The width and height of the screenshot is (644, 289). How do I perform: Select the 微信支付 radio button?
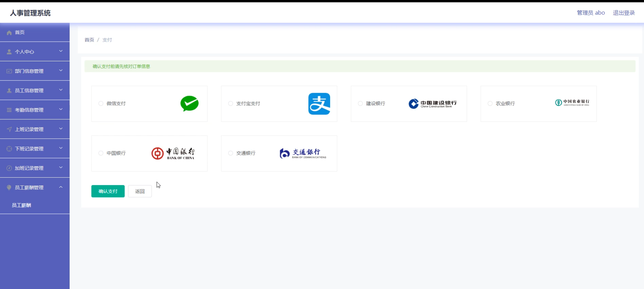click(x=101, y=104)
